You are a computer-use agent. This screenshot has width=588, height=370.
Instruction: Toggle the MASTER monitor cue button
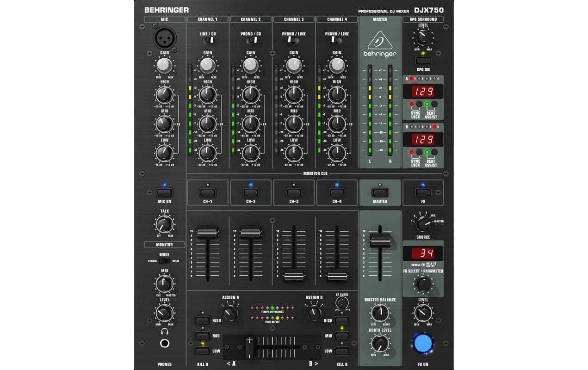pyautogui.click(x=380, y=193)
